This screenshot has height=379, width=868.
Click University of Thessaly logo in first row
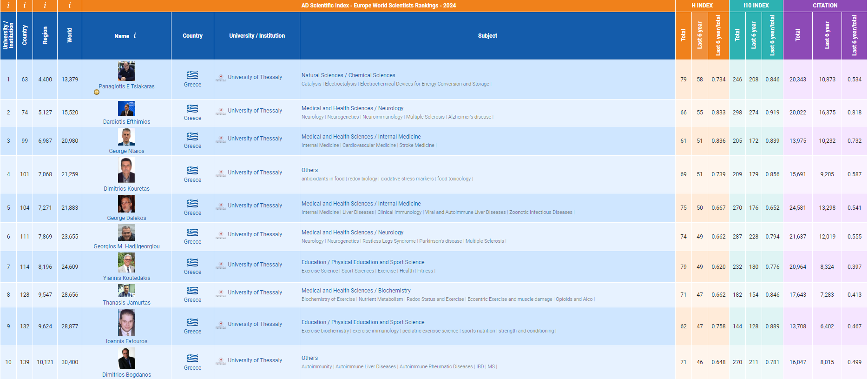[221, 78]
